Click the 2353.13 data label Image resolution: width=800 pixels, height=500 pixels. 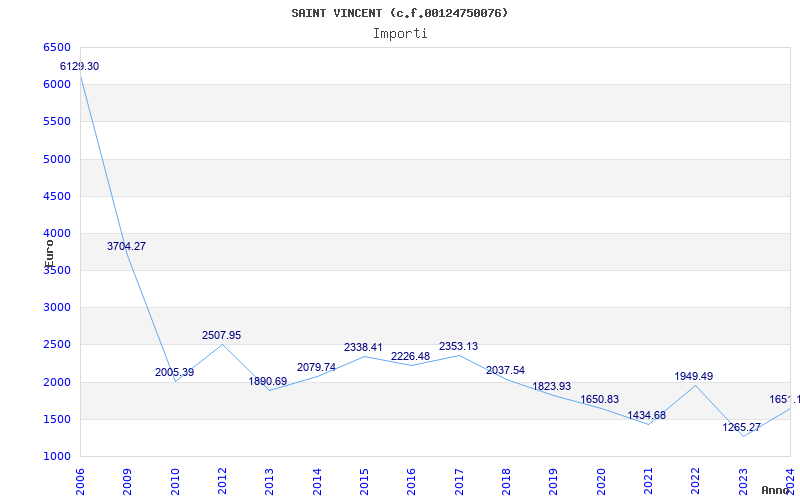coord(458,346)
